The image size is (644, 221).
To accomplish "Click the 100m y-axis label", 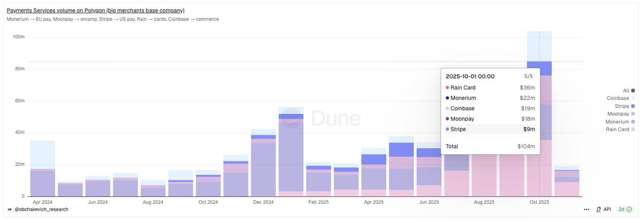I will coord(18,37).
